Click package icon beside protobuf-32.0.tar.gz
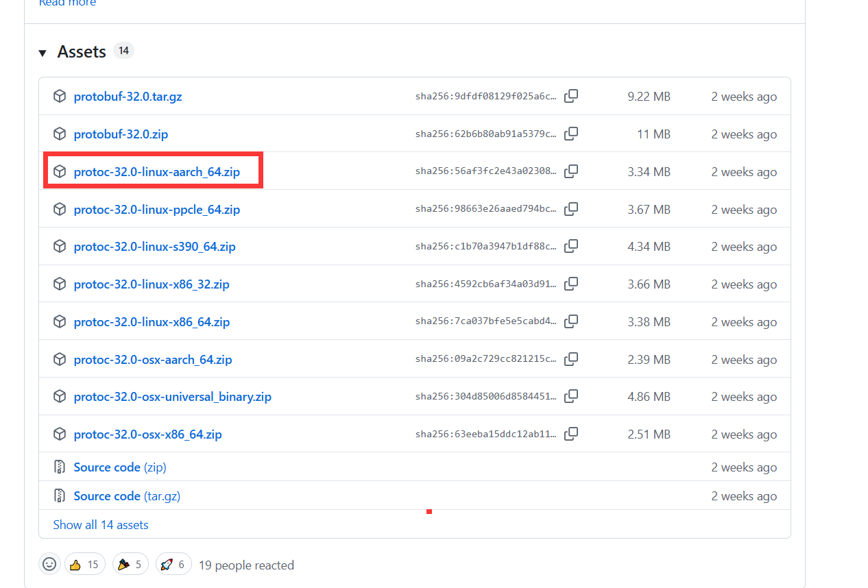The height and width of the screenshot is (588, 868). point(60,96)
